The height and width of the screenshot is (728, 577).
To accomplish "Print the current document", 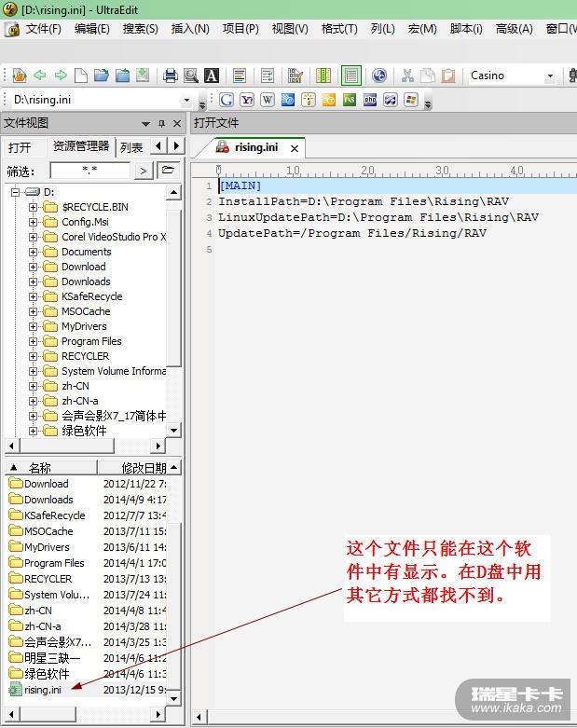I will pyautogui.click(x=171, y=76).
